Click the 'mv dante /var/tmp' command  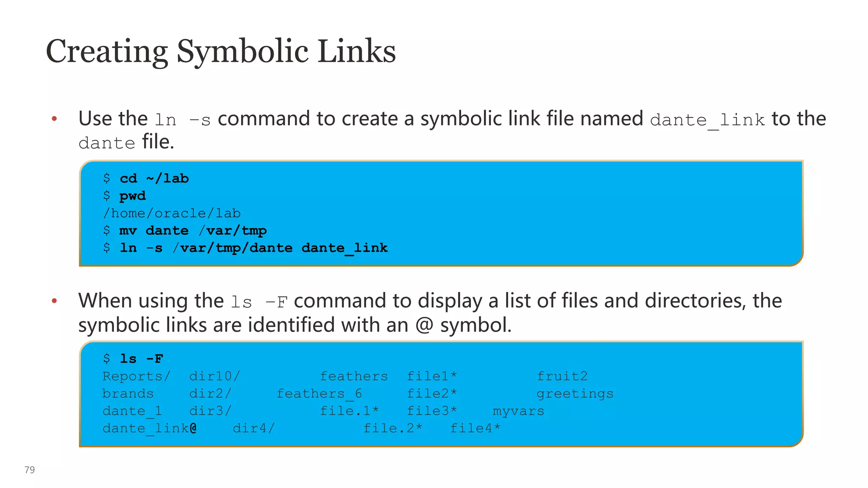185,230
